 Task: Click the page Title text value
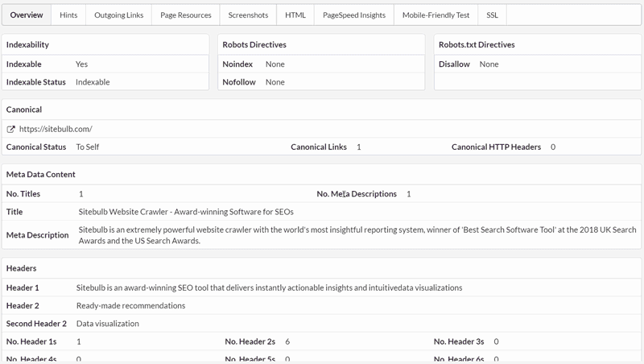pos(186,212)
